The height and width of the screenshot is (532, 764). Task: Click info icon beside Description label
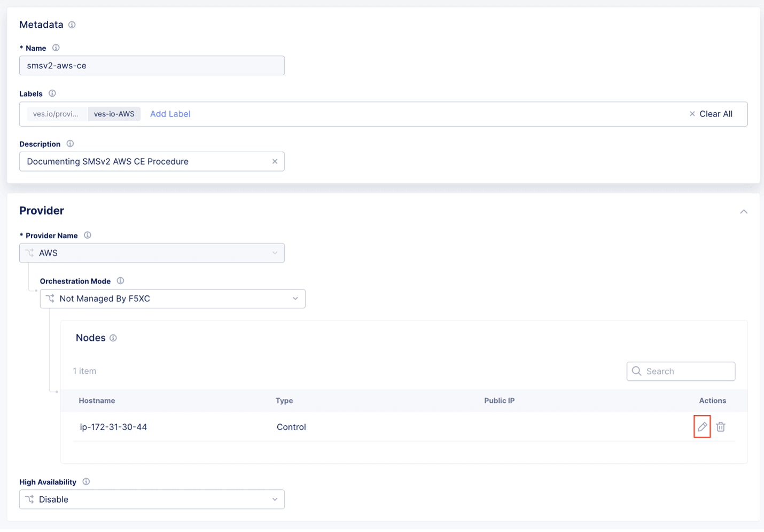[70, 144]
